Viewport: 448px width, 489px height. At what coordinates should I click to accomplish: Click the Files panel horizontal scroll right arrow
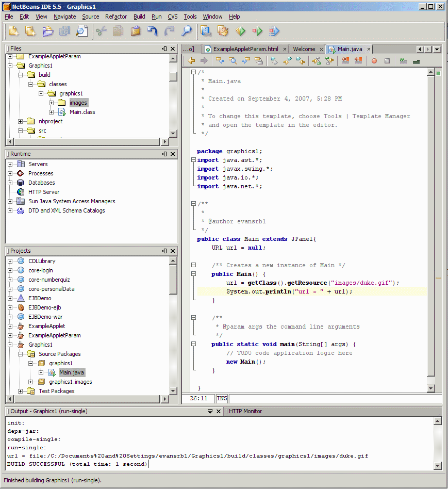tap(165, 141)
